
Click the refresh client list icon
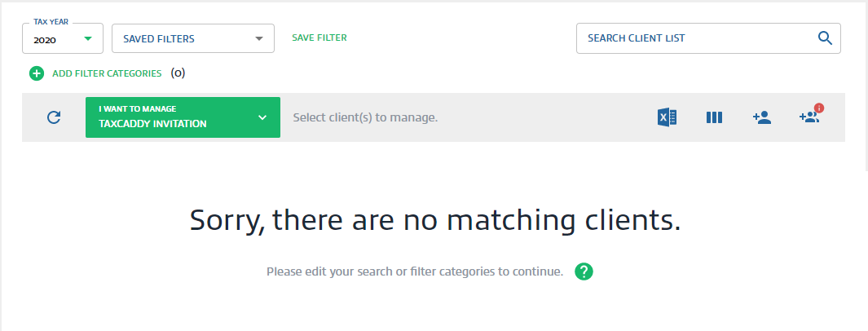[x=54, y=117]
